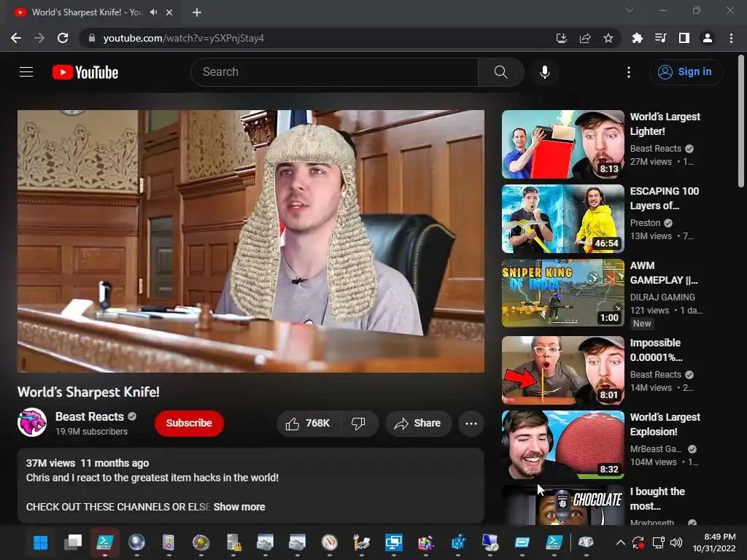Open Impossible 0.00001% video thumbnail
This screenshot has width=747, height=560.
click(x=562, y=370)
